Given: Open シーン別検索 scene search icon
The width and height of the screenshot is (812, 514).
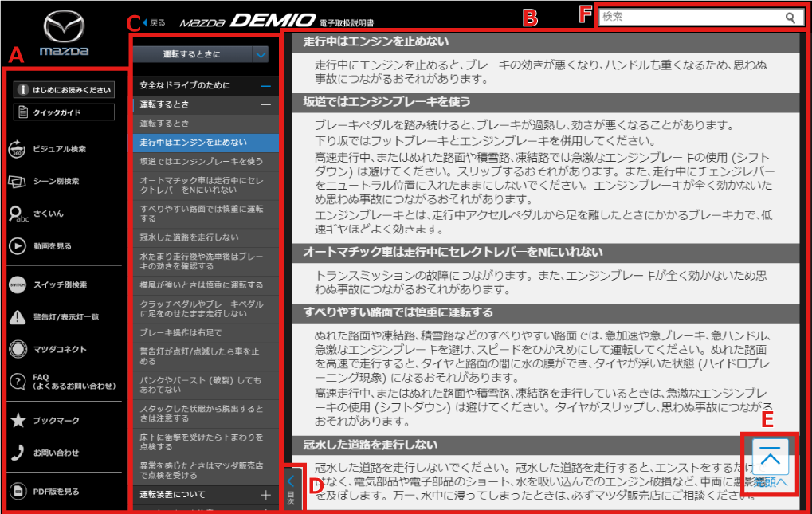Looking at the screenshot, I should click(x=18, y=182).
